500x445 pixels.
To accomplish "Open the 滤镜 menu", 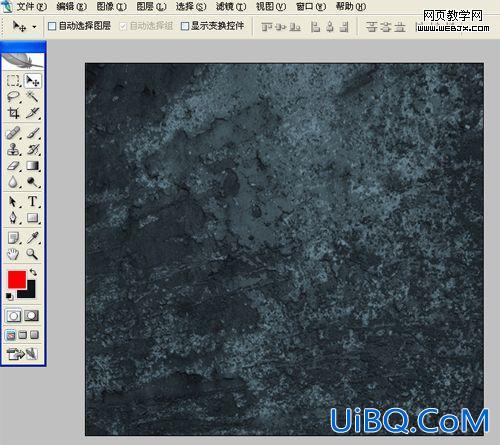I will pos(231,6).
